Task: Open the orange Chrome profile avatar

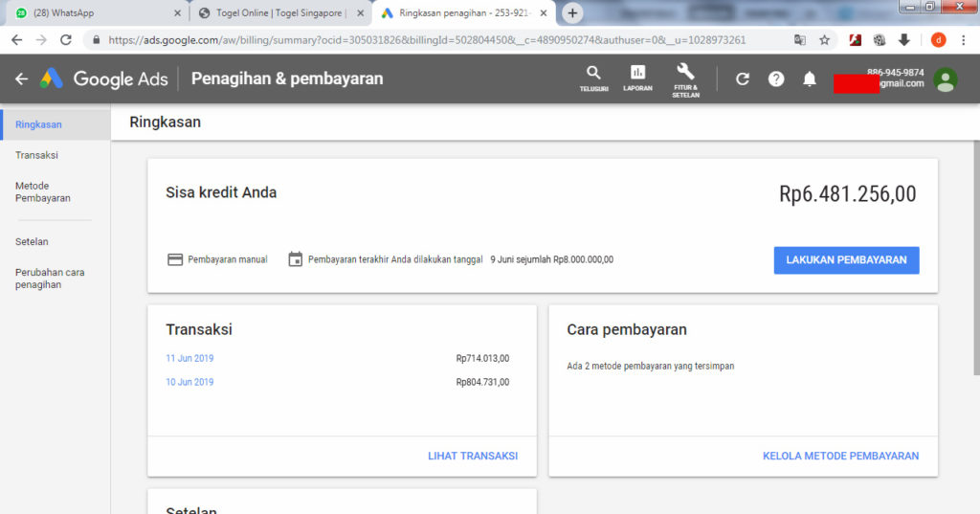Action: (938, 40)
